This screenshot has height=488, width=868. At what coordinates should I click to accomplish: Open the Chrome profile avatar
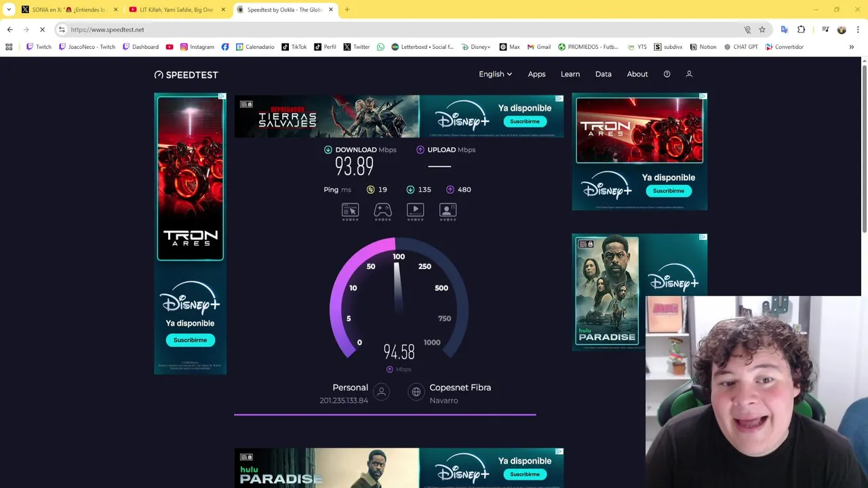tap(842, 30)
